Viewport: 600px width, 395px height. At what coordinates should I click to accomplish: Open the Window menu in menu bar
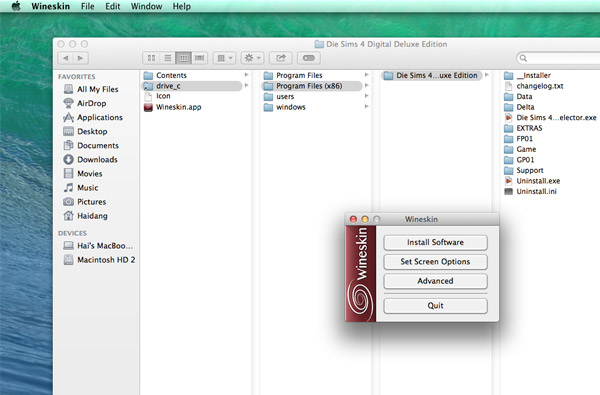click(147, 7)
